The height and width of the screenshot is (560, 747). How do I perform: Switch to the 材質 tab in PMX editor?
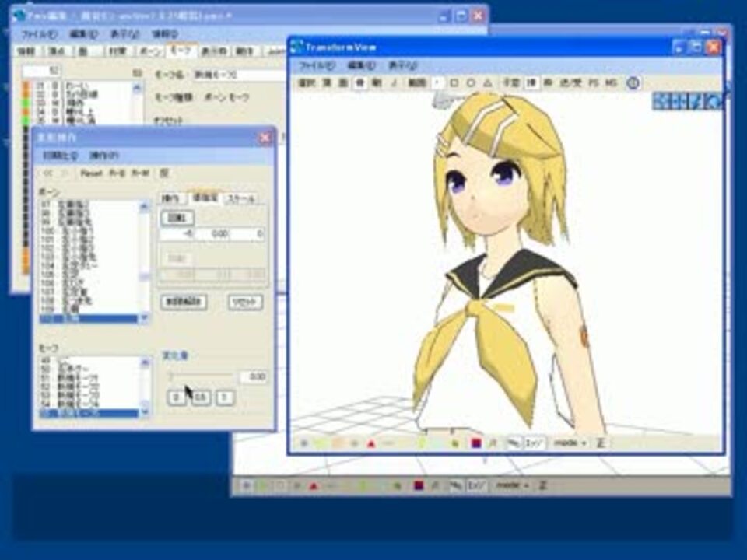click(x=117, y=51)
